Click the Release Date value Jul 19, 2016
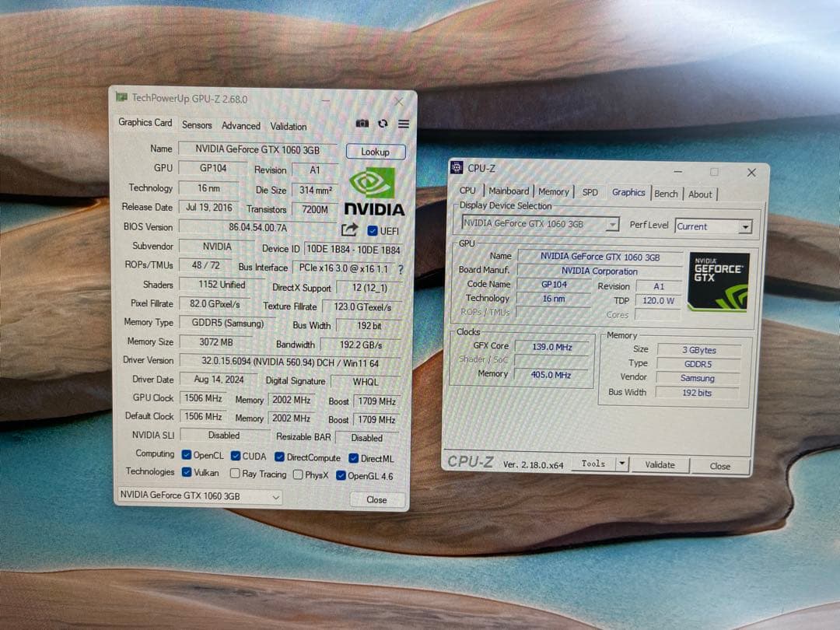This screenshot has height=630, width=840. pyautogui.click(x=209, y=208)
